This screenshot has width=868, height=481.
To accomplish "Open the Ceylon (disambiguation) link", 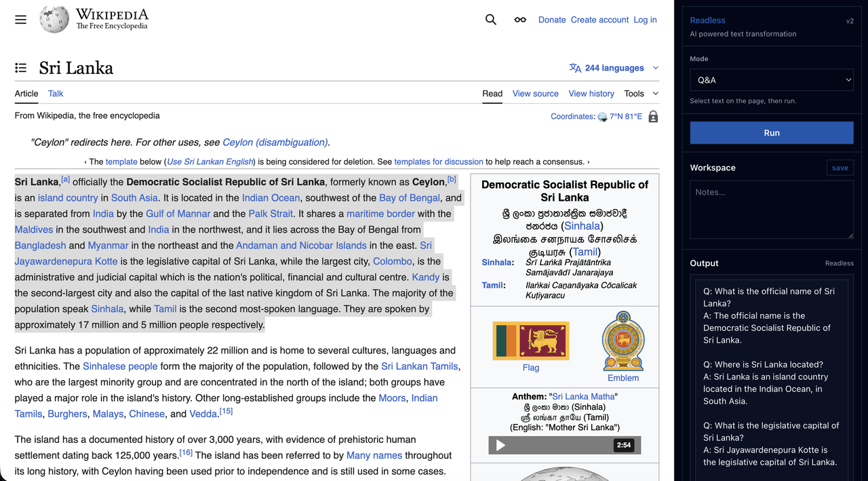I will (x=275, y=142).
